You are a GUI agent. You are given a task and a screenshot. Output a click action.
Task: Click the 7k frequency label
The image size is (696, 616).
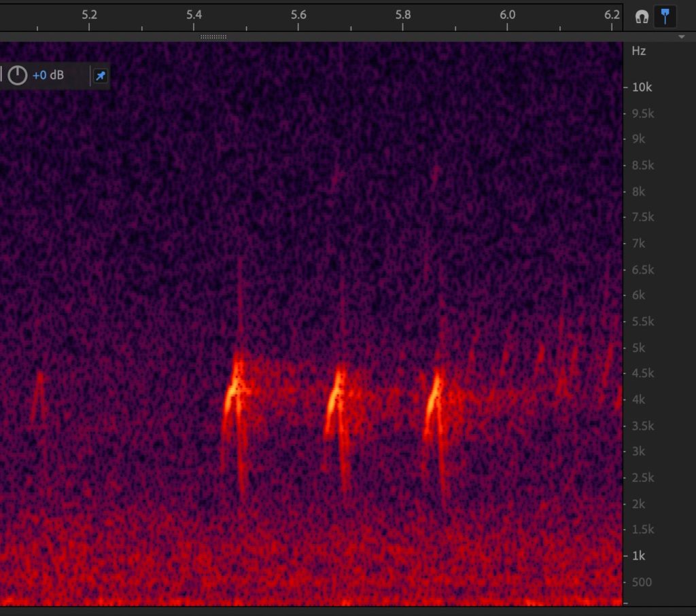638,243
